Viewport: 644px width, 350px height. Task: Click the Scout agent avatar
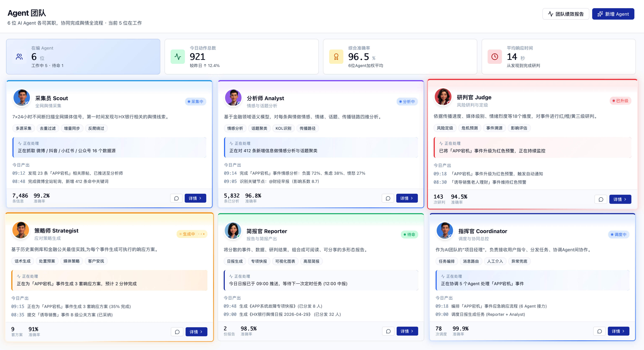22,98
